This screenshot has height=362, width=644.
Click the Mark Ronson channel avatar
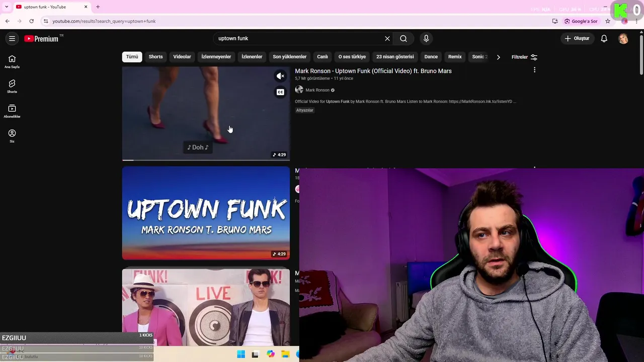click(x=299, y=89)
